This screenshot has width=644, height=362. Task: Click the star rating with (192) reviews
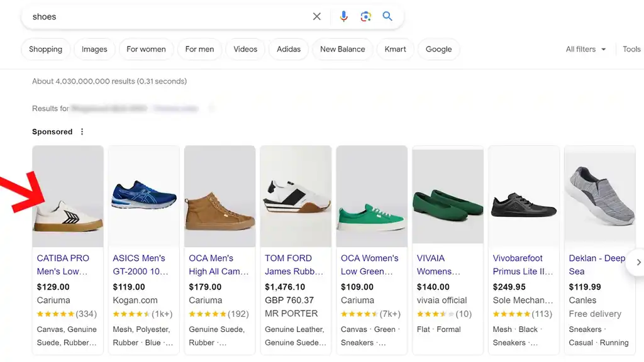(218, 314)
